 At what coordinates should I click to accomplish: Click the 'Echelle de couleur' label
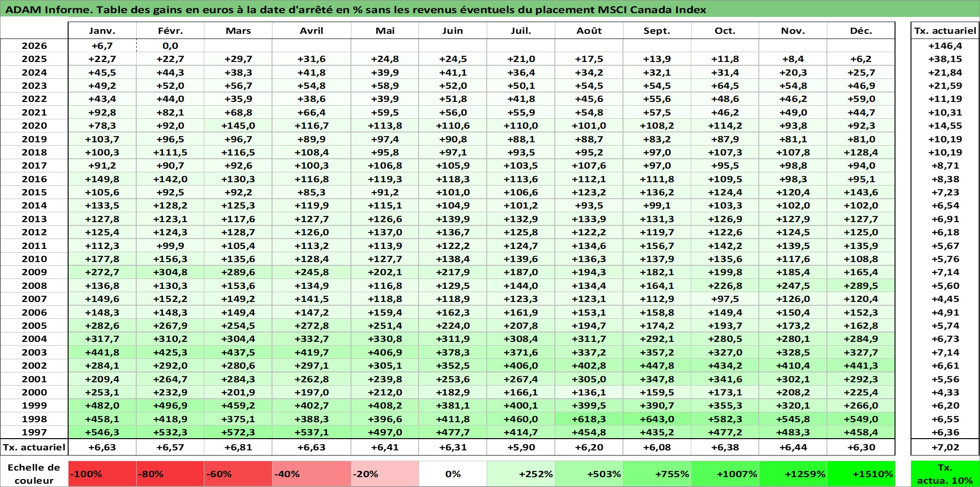(x=34, y=474)
